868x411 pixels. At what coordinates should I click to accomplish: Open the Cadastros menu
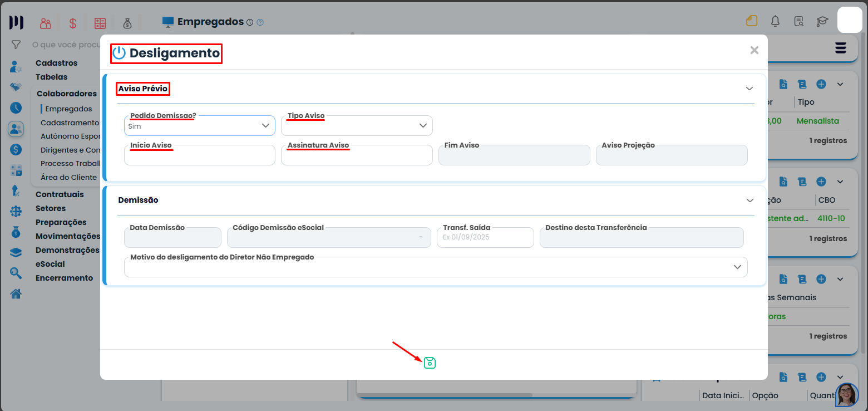(57, 63)
